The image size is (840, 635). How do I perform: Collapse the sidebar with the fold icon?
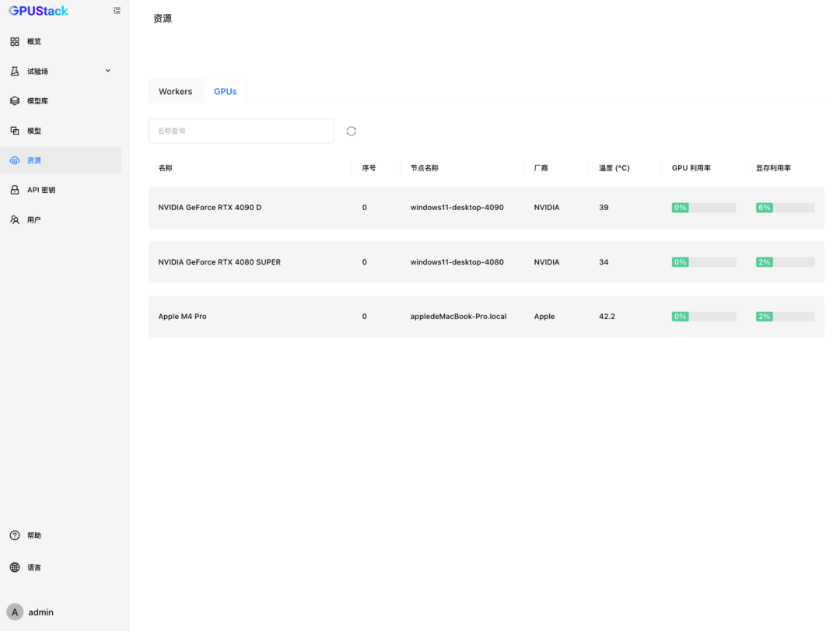coord(117,11)
